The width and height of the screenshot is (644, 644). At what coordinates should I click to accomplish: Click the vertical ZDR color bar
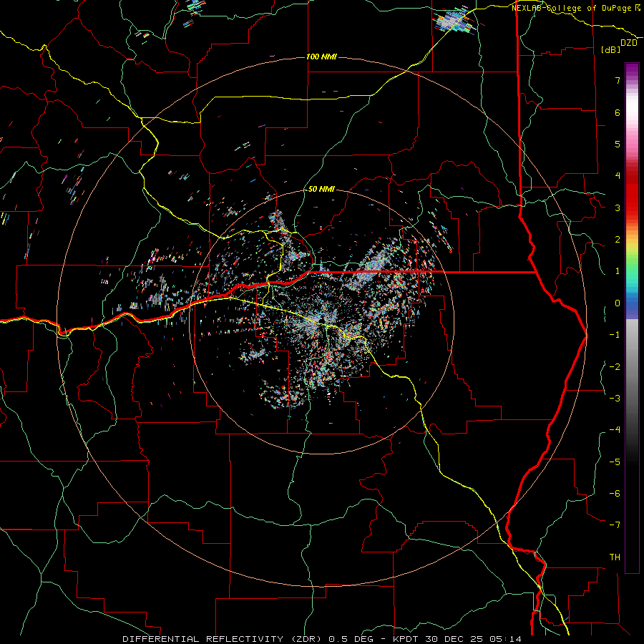click(x=632, y=318)
